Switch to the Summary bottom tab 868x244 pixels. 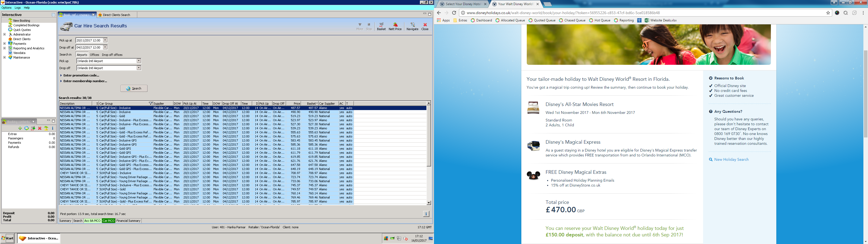pos(65,221)
